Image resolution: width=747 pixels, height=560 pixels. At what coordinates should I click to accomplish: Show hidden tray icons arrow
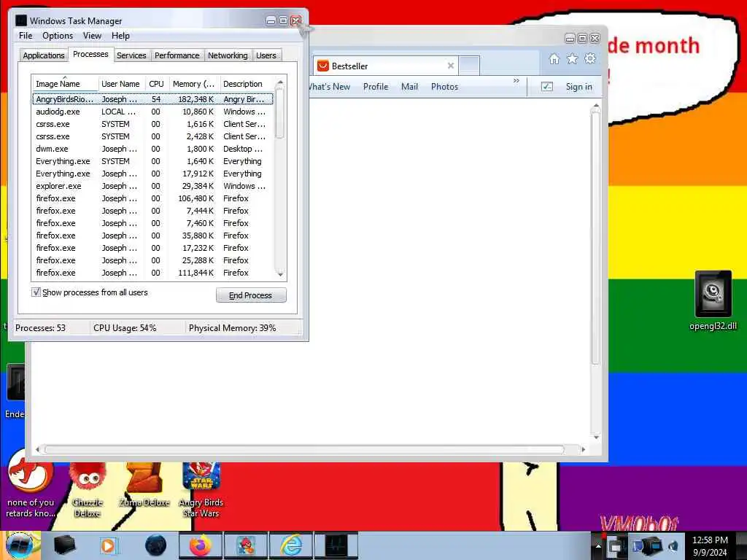[598, 545]
